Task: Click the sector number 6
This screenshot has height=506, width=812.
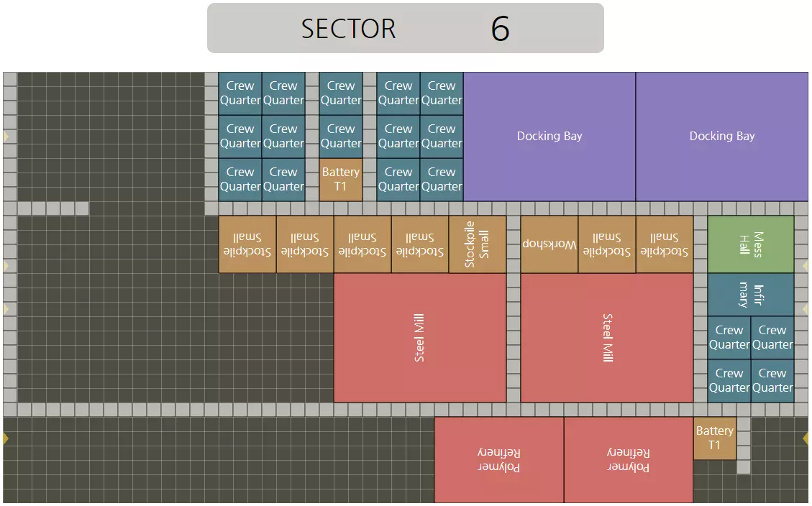Action: pyautogui.click(x=501, y=29)
